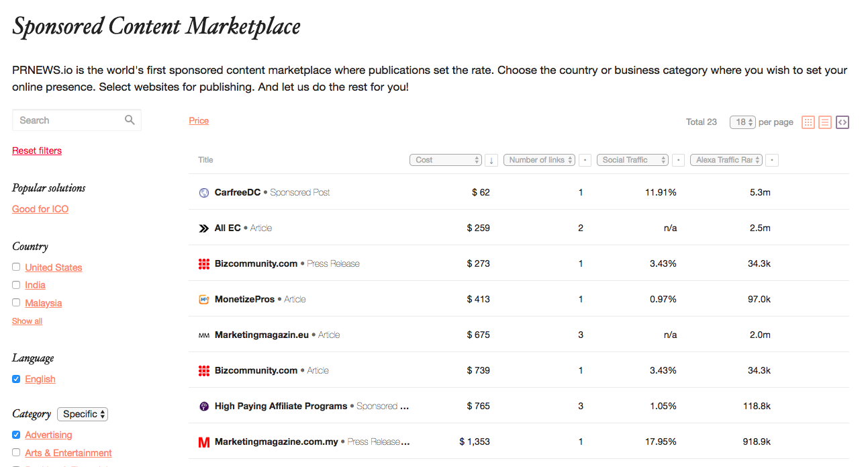Open the Number of links dropdown
868x467 pixels.
[x=540, y=160]
